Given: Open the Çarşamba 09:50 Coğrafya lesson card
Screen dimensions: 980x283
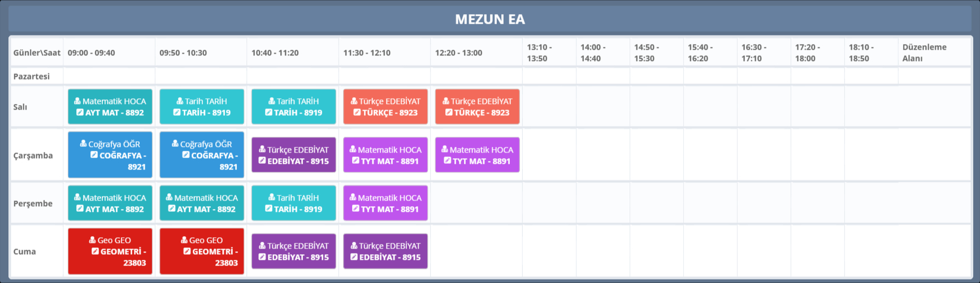Looking at the screenshot, I should pyautogui.click(x=202, y=155).
